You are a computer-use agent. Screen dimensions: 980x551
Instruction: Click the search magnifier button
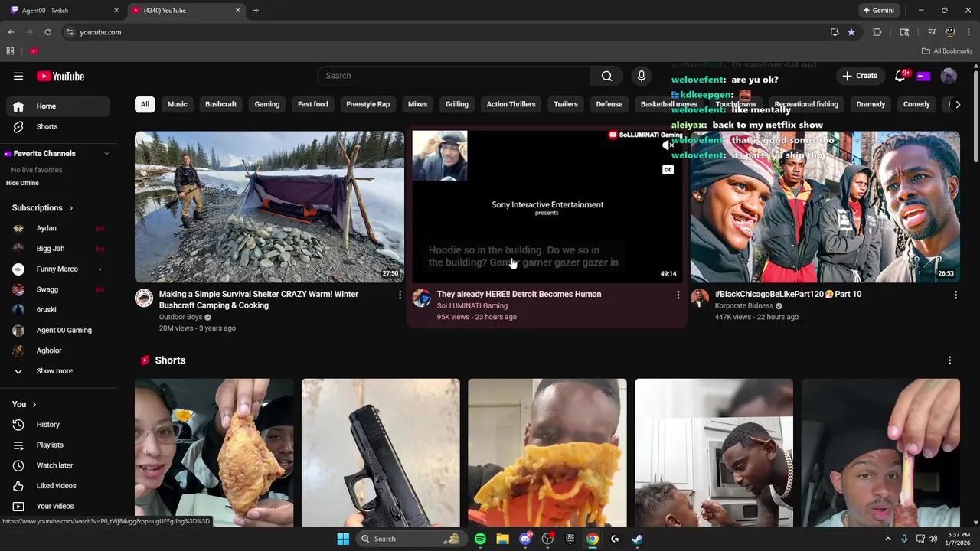(606, 76)
